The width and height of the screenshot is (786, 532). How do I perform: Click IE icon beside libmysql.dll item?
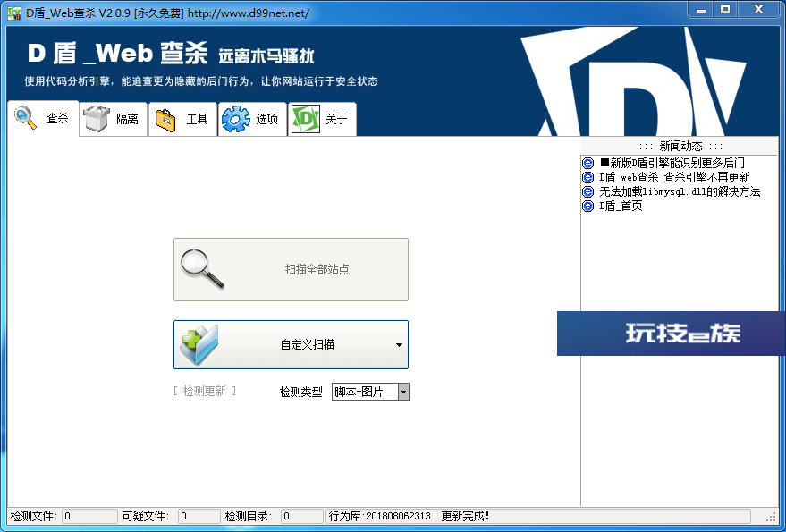(588, 191)
